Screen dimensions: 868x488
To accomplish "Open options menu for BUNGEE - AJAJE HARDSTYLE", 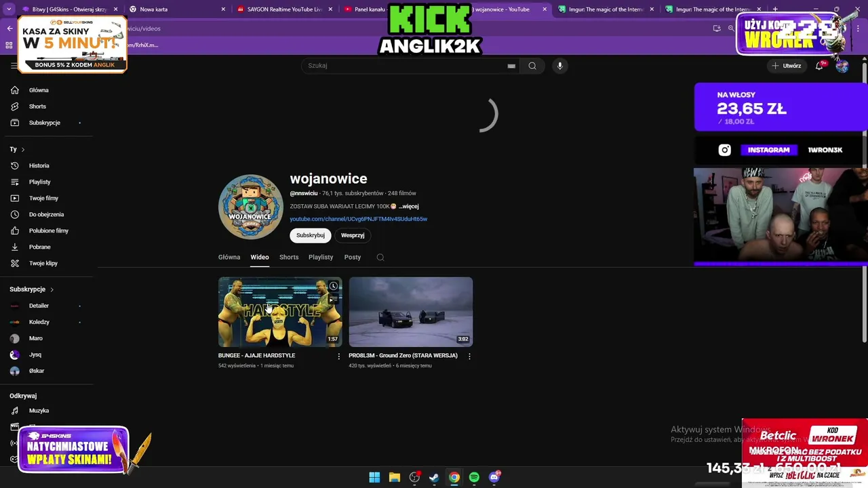I will 339,356.
